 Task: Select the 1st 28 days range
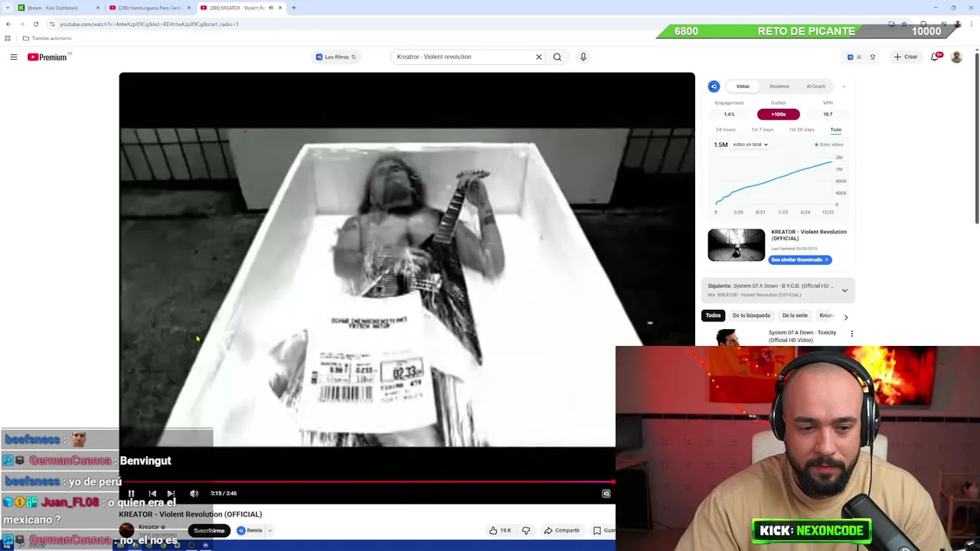click(x=802, y=130)
